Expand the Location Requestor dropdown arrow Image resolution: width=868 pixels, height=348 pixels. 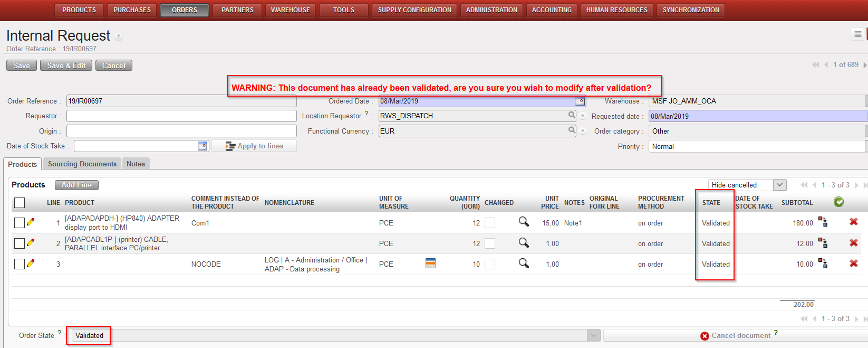583,116
